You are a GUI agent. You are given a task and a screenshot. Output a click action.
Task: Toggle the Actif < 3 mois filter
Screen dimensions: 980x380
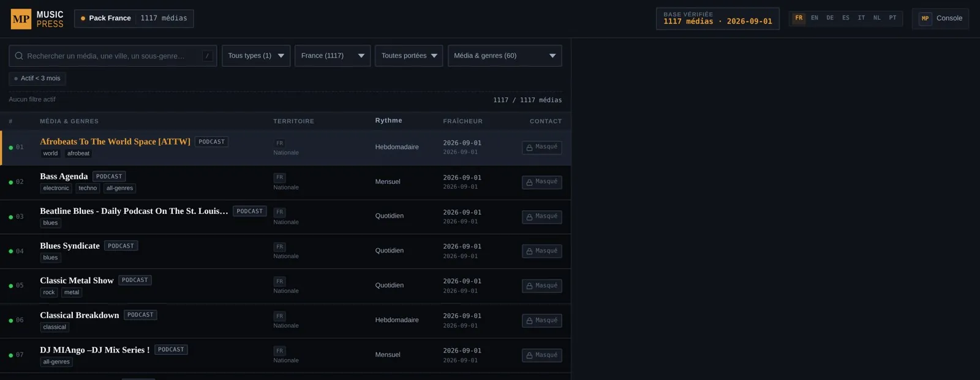point(37,78)
